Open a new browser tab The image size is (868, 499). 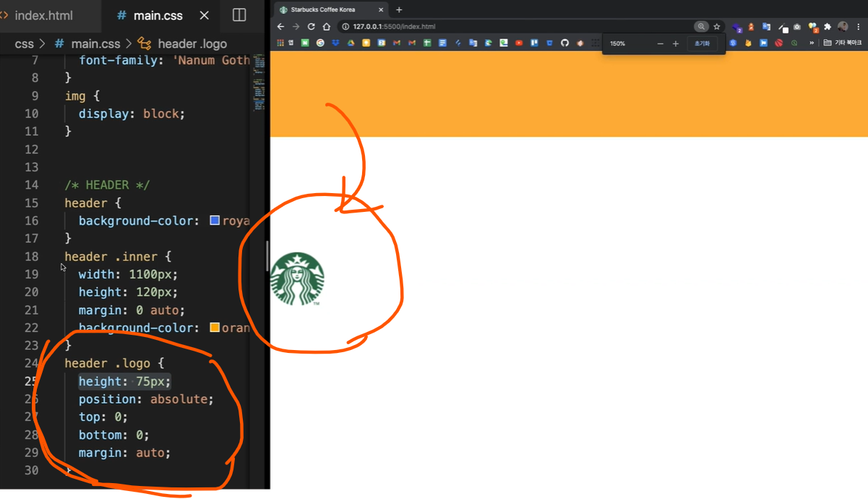[x=399, y=9]
